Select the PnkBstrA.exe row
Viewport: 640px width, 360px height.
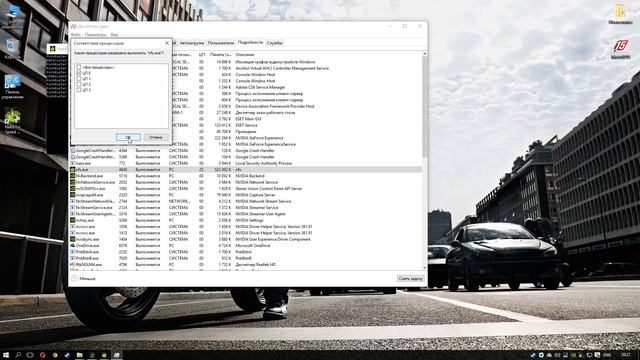(246, 252)
